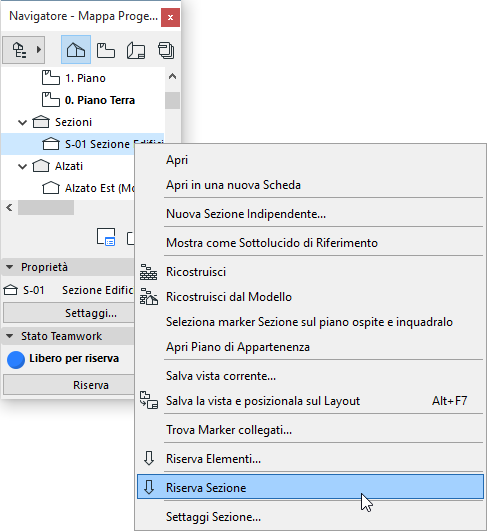Click the Ricostruisci dal Modello icon
The height and width of the screenshot is (531, 487).
tap(149, 297)
